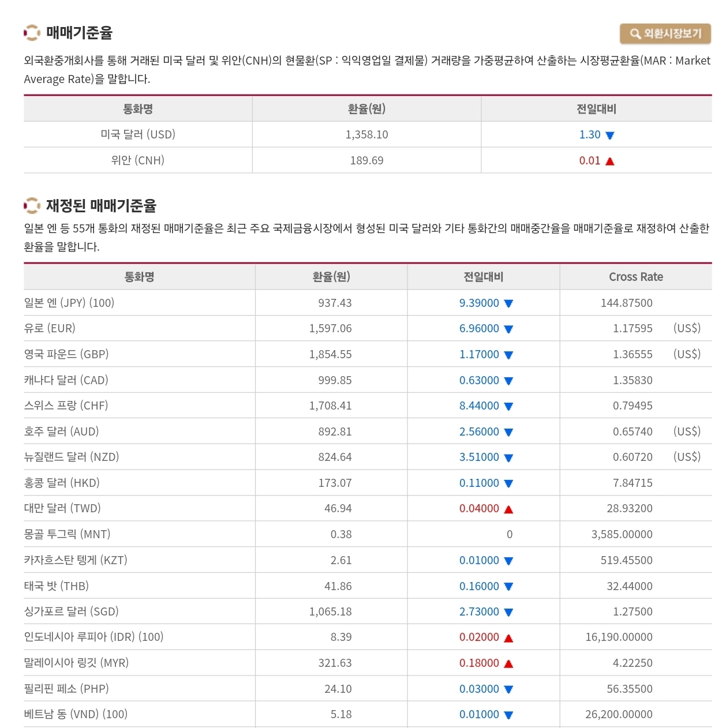This screenshot has height=728, width=726.
Task: Click 베트남 동 (VND) (100) currency name
Action: coord(76,714)
